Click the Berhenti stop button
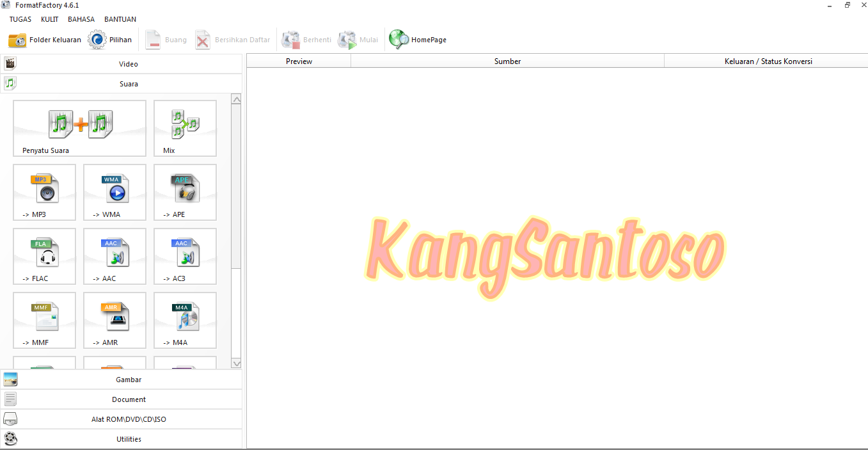This screenshot has width=868, height=450. point(307,40)
